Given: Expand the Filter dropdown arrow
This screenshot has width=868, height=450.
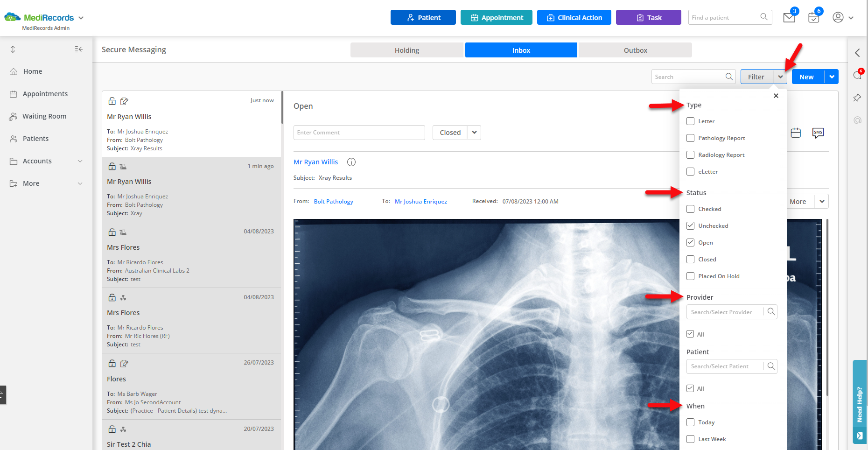Looking at the screenshot, I should pyautogui.click(x=780, y=77).
